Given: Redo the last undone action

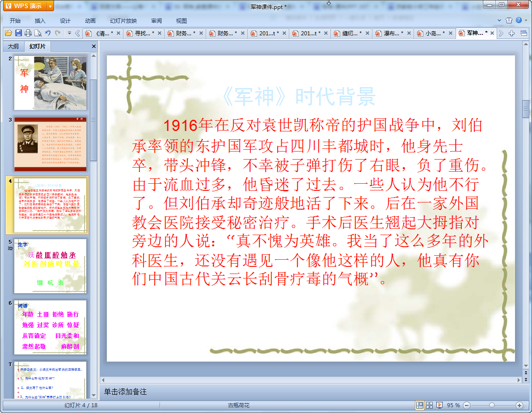Looking at the screenshot, I should click(x=58, y=33).
